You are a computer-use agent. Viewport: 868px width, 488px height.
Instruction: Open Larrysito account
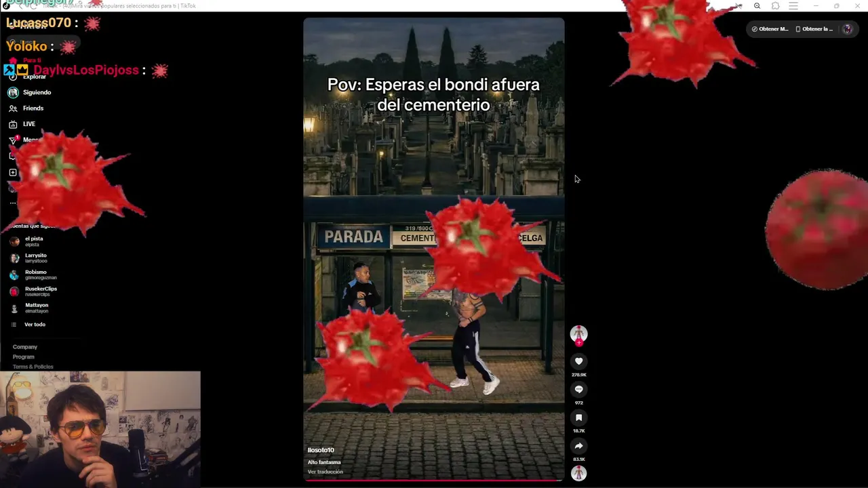pyautogui.click(x=36, y=258)
